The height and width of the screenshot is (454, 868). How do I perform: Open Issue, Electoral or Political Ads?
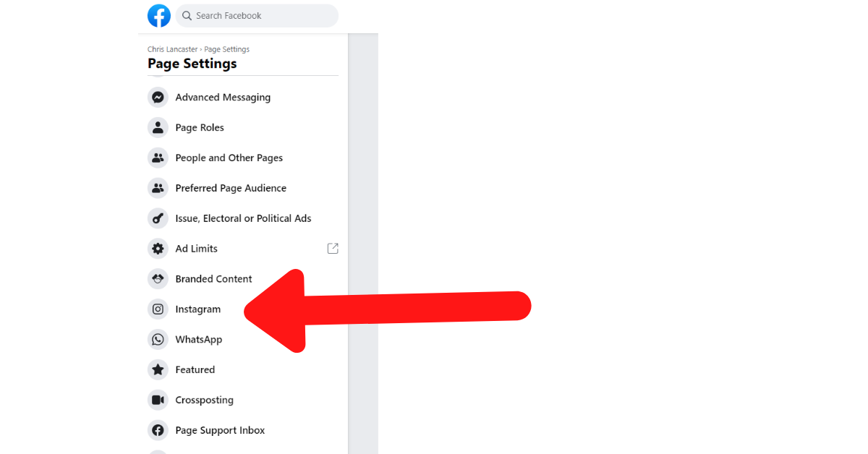[243, 218]
